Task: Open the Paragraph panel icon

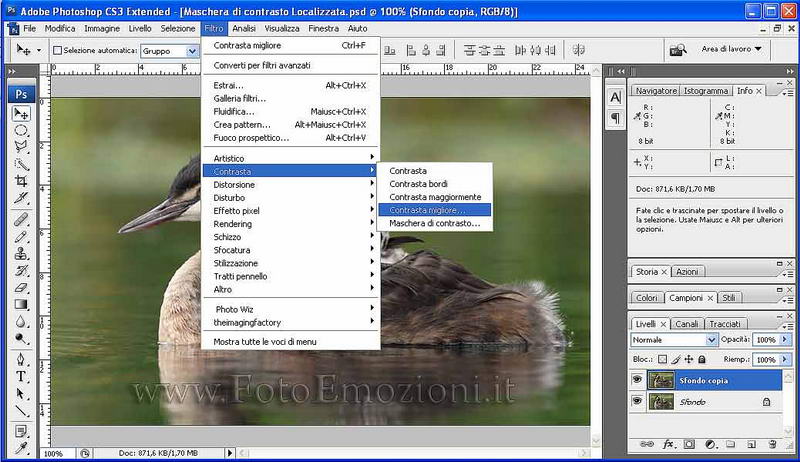Action: (616, 118)
